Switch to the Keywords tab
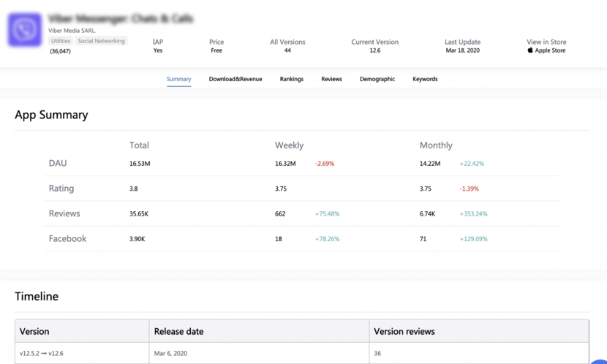 [425, 79]
